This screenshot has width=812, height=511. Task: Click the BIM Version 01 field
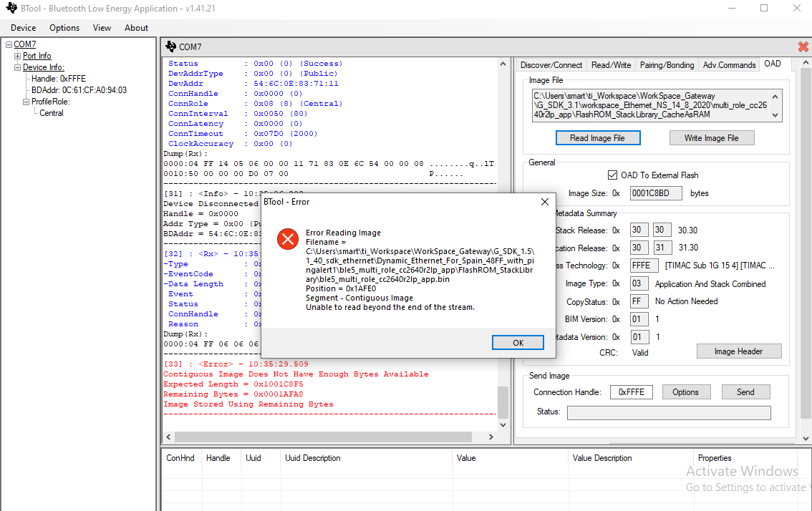point(639,319)
